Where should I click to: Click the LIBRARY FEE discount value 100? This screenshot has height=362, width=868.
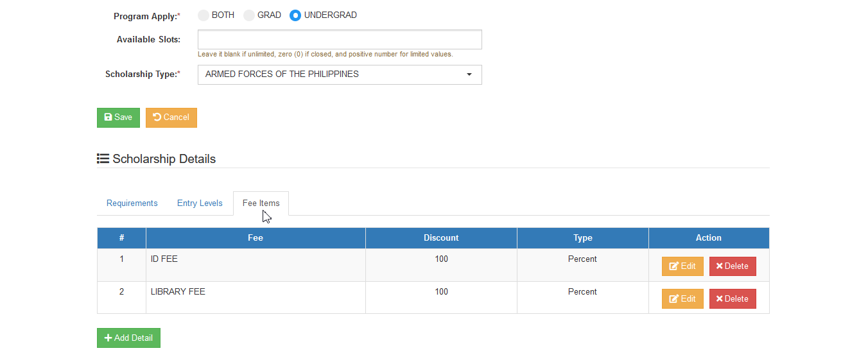pyautogui.click(x=441, y=292)
